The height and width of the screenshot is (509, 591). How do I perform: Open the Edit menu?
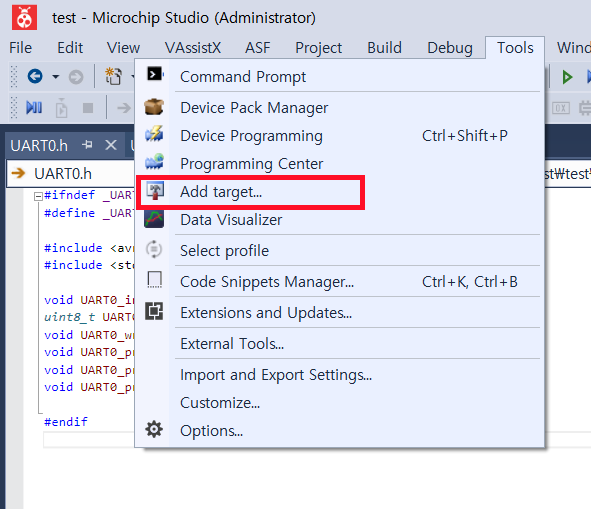pos(70,48)
